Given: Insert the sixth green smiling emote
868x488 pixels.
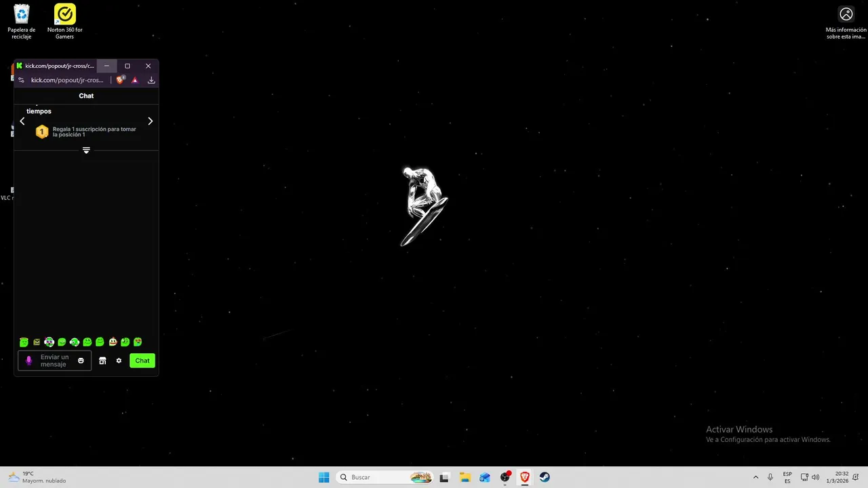Looking at the screenshot, I should [87, 342].
